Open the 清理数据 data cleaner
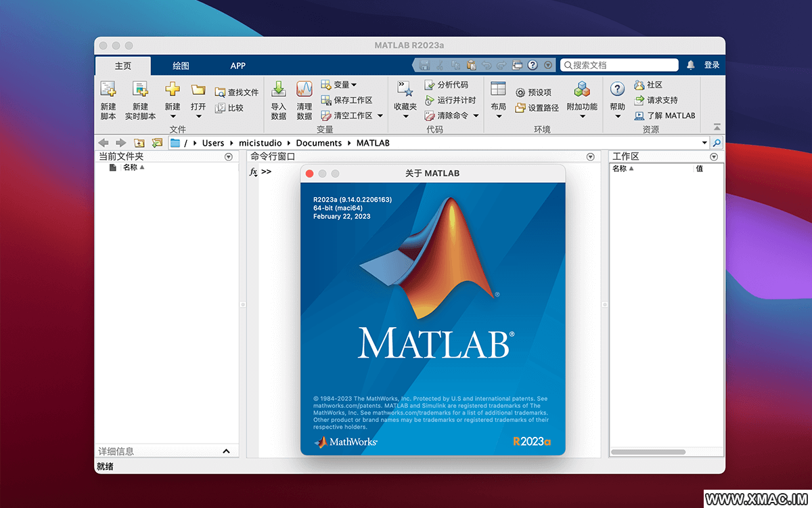This screenshot has height=508, width=812. tap(304, 100)
